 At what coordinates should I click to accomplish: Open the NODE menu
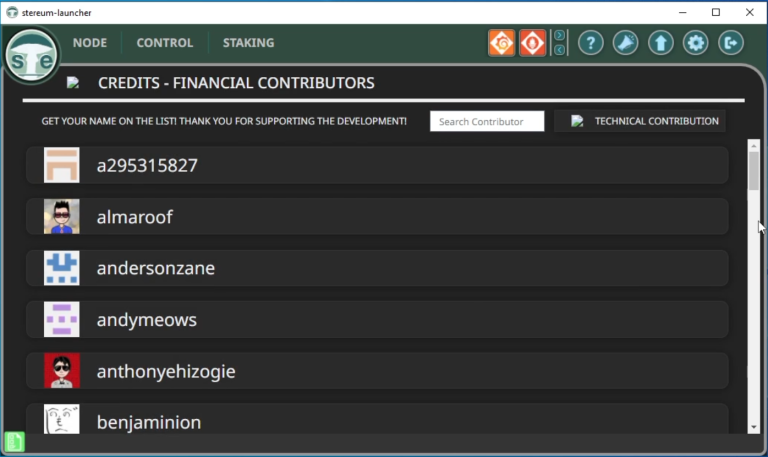(x=90, y=43)
